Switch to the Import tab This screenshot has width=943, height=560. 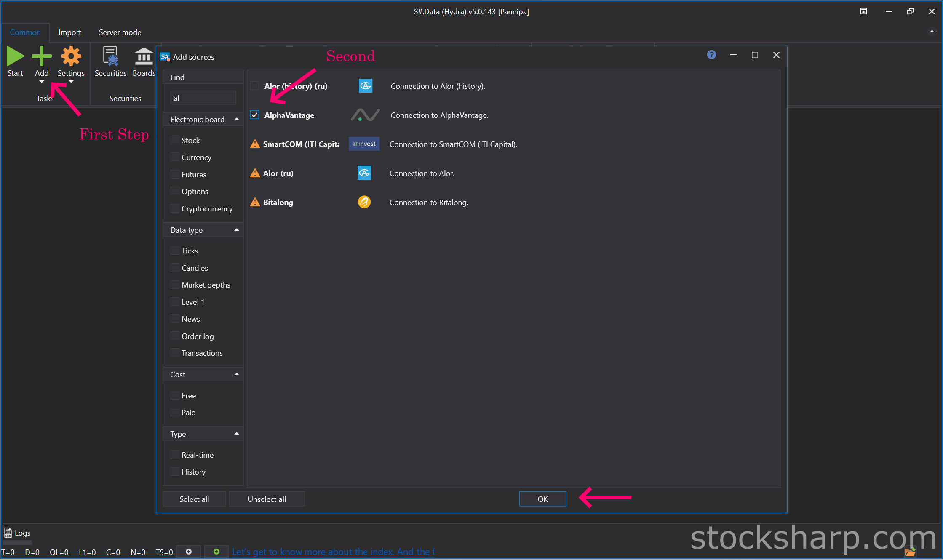click(69, 32)
